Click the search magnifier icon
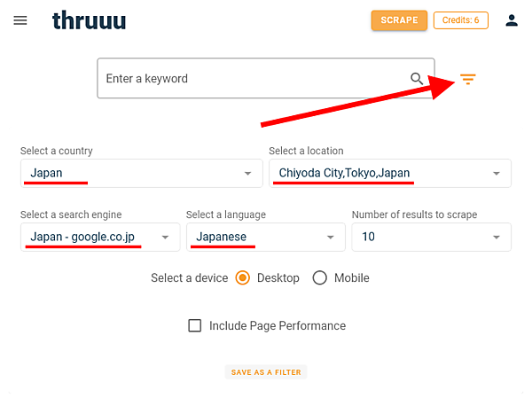The height and width of the screenshot is (398, 532). (418, 79)
